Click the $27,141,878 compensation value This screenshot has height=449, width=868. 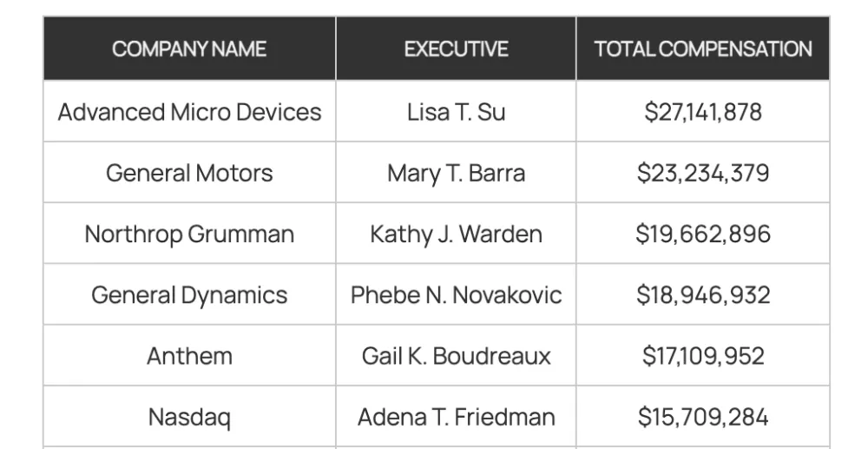point(703,112)
